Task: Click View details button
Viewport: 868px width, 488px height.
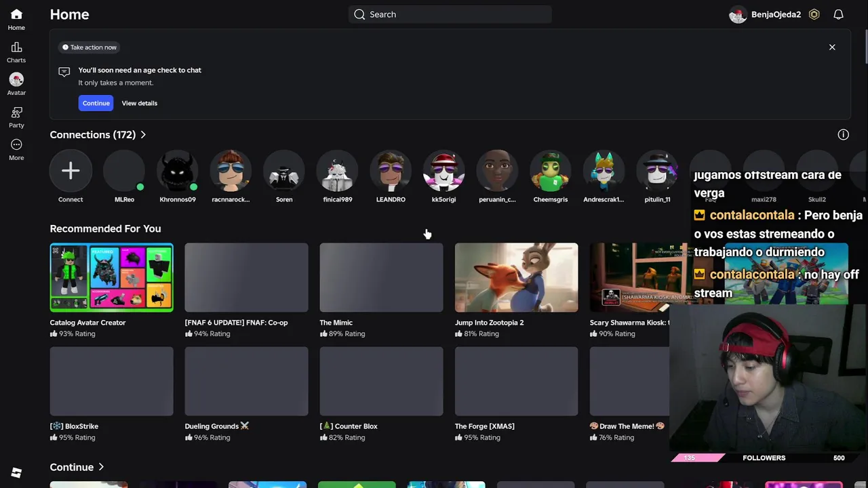Action: coord(139,103)
